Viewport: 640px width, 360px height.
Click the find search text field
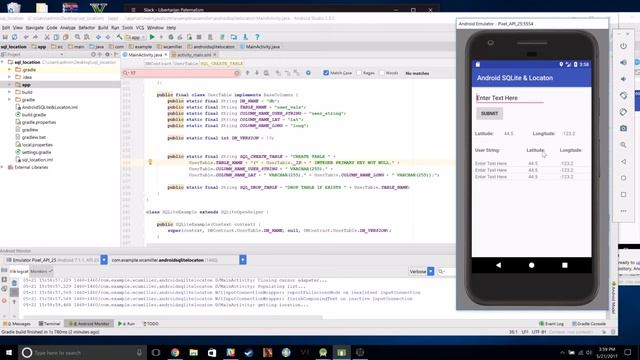click(181, 73)
